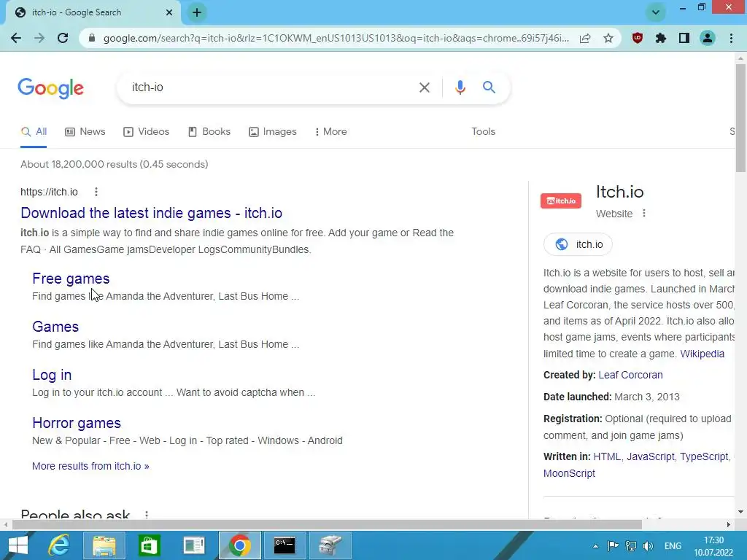The image size is (747, 560).
Task: Open options next to Website label
Action: (x=644, y=214)
